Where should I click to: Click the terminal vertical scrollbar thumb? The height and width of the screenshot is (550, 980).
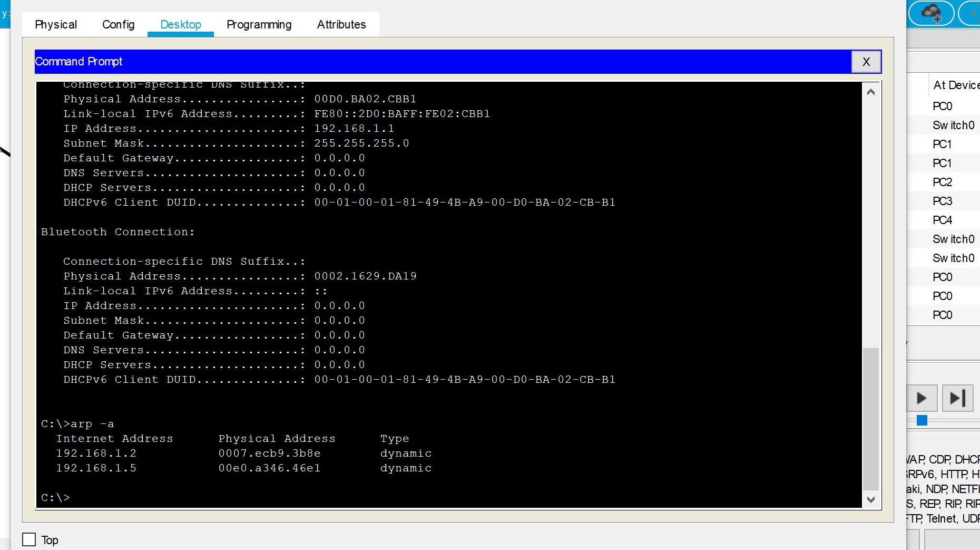pos(871,419)
